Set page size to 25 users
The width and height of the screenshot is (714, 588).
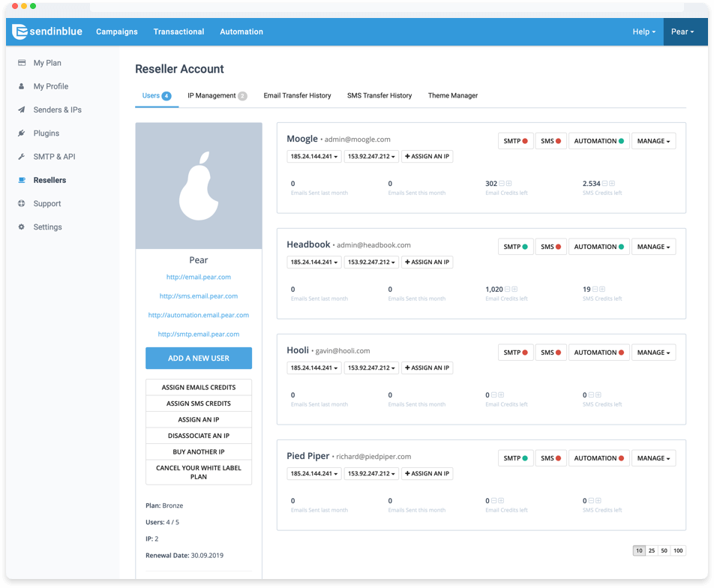click(x=652, y=550)
